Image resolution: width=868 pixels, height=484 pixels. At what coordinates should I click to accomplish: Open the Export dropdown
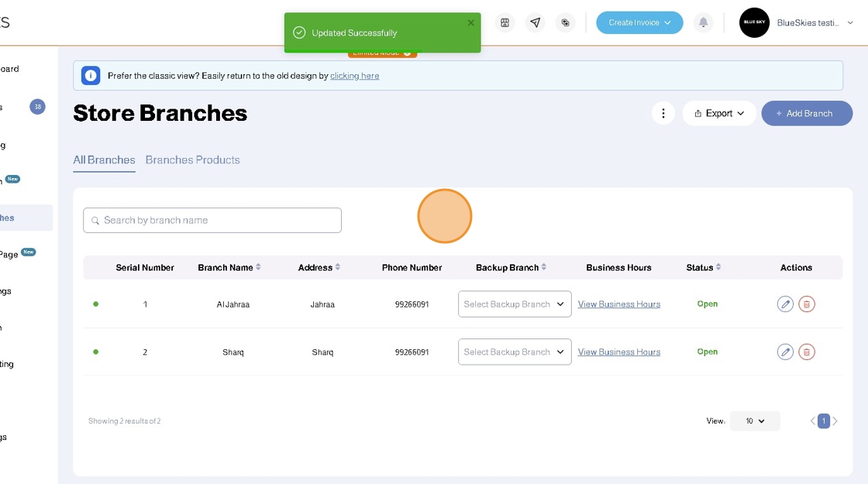tap(719, 113)
